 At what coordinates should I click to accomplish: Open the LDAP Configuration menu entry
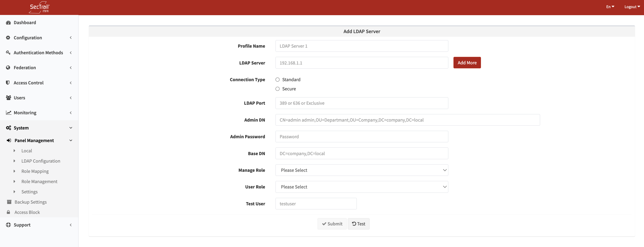41,161
